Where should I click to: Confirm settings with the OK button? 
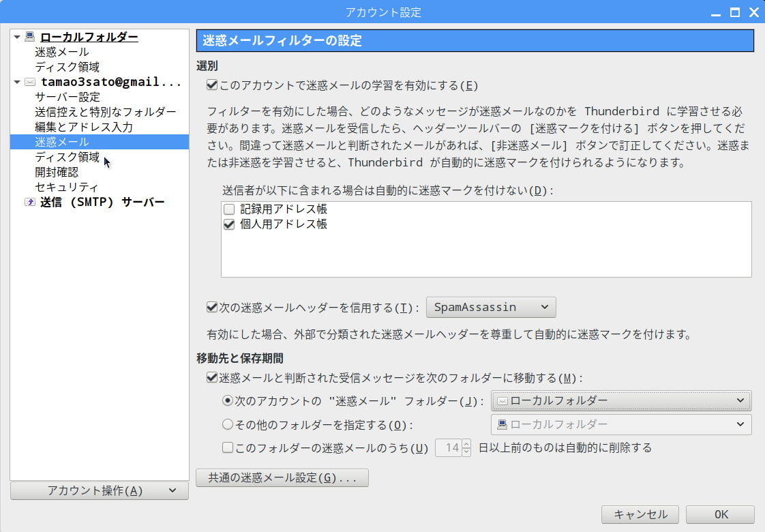pyautogui.click(x=721, y=514)
